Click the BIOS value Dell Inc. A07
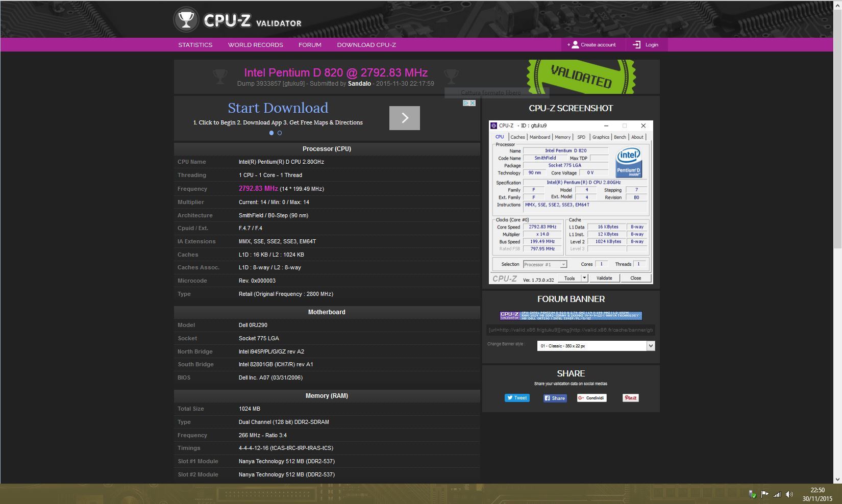 click(270, 378)
